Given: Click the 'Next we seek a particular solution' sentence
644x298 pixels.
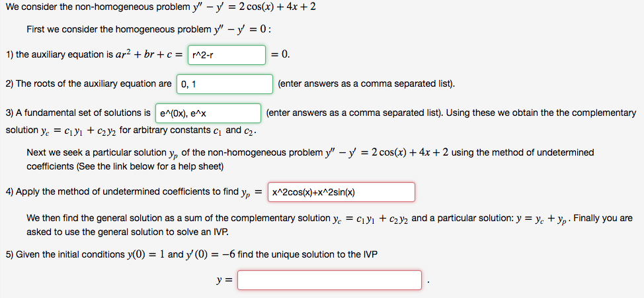Looking at the screenshot, I should click(310, 153).
